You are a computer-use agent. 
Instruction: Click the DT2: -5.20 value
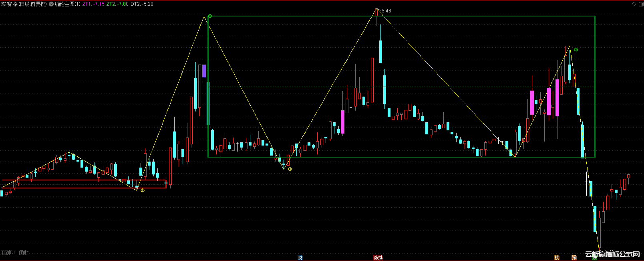[142, 4]
